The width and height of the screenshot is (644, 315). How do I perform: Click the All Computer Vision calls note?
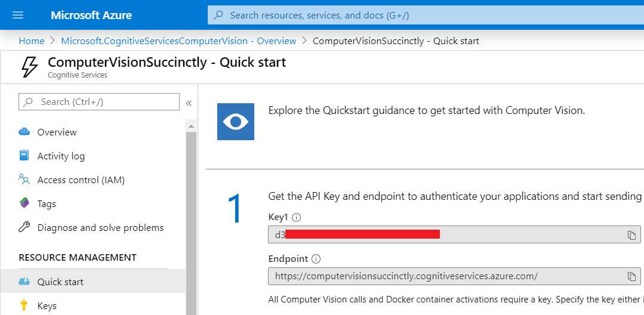point(455,299)
